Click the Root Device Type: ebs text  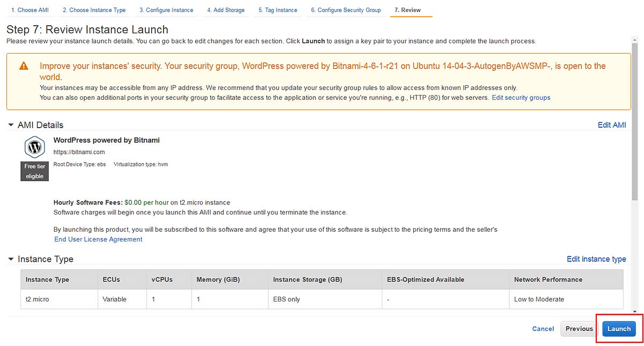click(x=79, y=164)
